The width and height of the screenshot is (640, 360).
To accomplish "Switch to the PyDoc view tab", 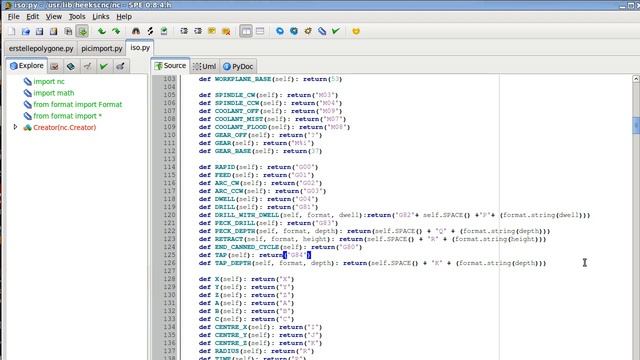I will pos(238,67).
